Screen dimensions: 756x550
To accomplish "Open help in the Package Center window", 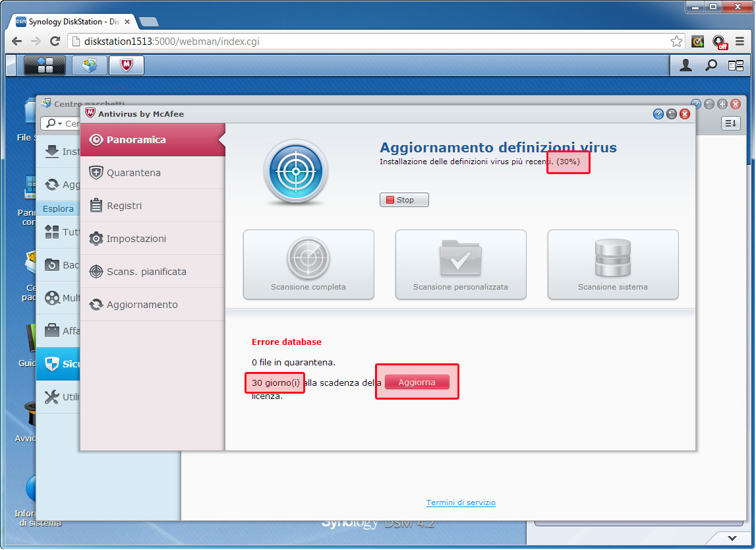I will pos(696,104).
